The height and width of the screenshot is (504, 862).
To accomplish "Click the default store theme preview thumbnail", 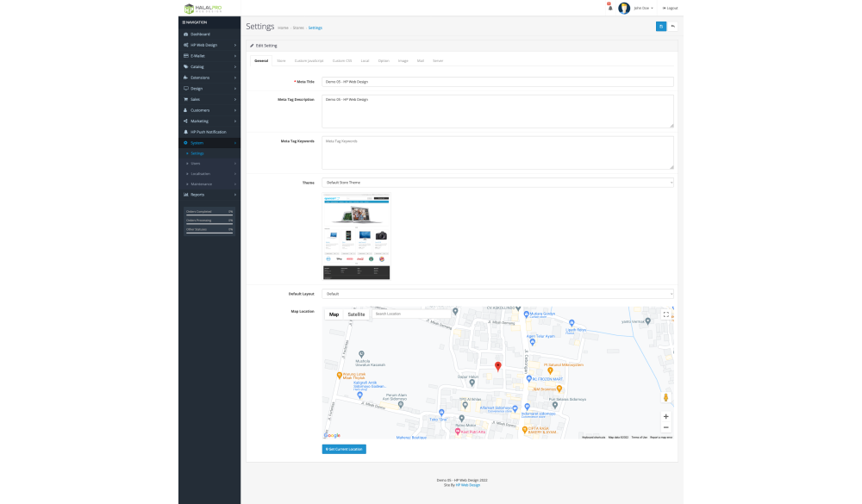I will pyautogui.click(x=356, y=236).
